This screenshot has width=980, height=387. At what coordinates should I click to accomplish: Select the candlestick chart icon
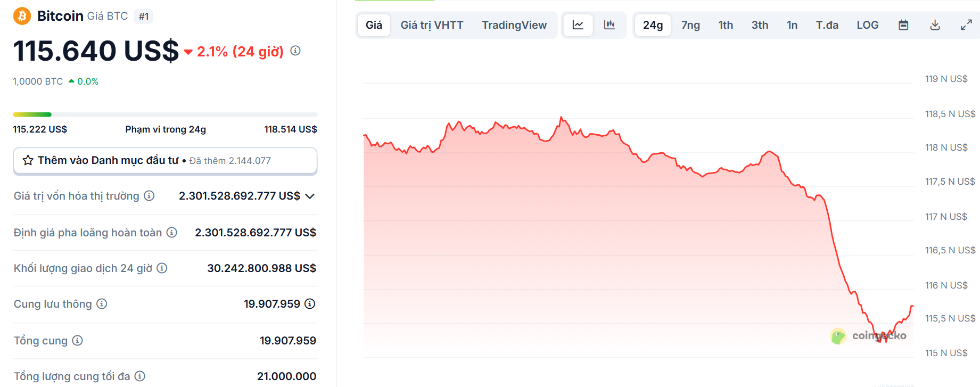(609, 24)
